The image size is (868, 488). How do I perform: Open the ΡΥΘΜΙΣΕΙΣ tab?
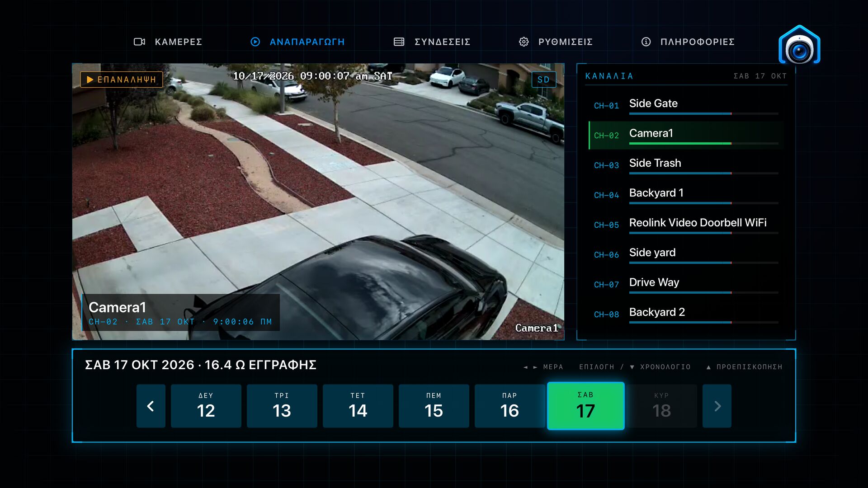556,42
